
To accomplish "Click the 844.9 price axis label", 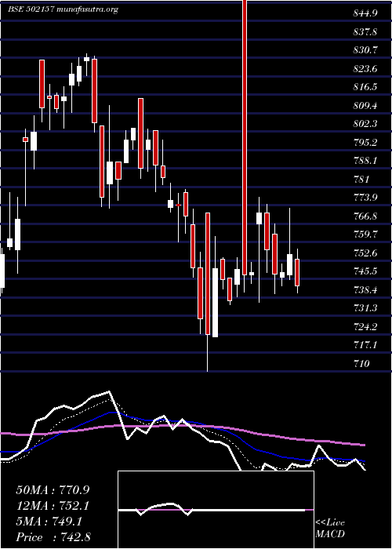I will [x=365, y=13].
